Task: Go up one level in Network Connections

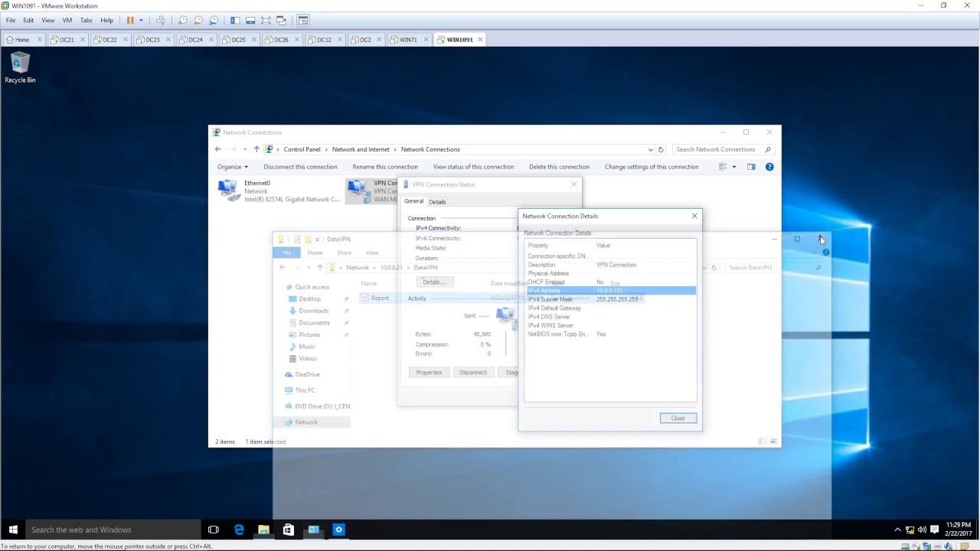Action: point(256,149)
